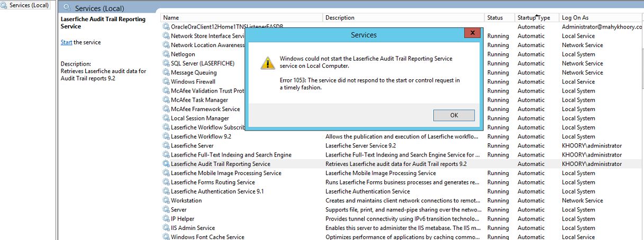Select the Message Queuing service name
Image resolution: width=644 pixels, height=240 pixels.
coord(194,72)
